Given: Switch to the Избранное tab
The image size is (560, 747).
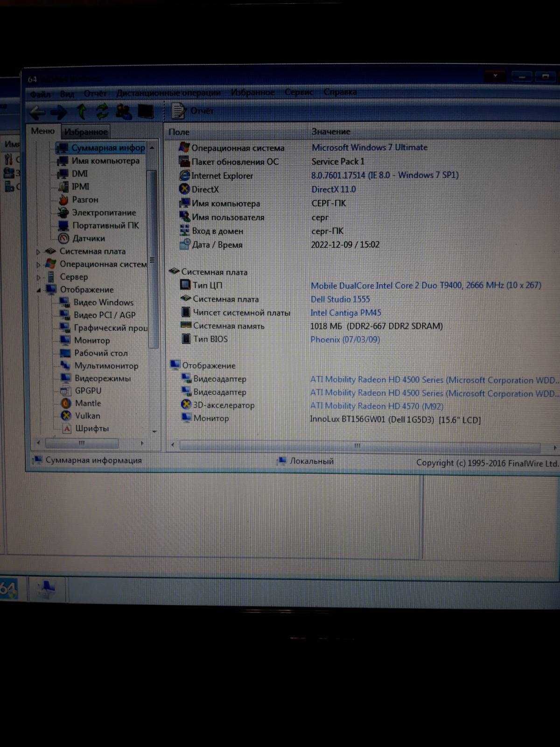Looking at the screenshot, I should click(x=86, y=132).
